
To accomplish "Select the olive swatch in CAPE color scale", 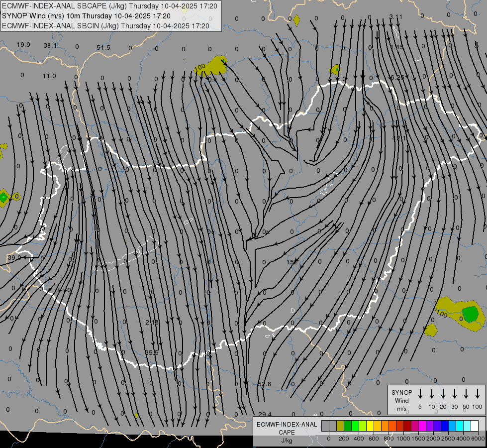I will pyautogui.click(x=340, y=426).
